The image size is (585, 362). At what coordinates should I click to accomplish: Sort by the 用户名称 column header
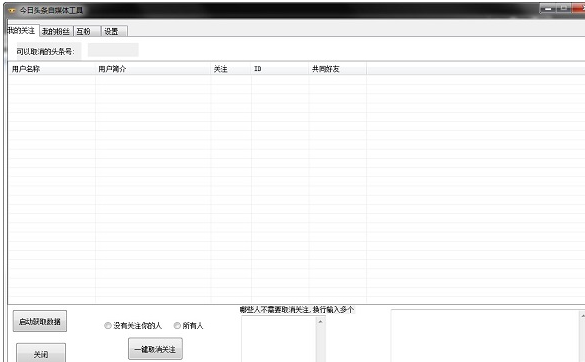52,69
